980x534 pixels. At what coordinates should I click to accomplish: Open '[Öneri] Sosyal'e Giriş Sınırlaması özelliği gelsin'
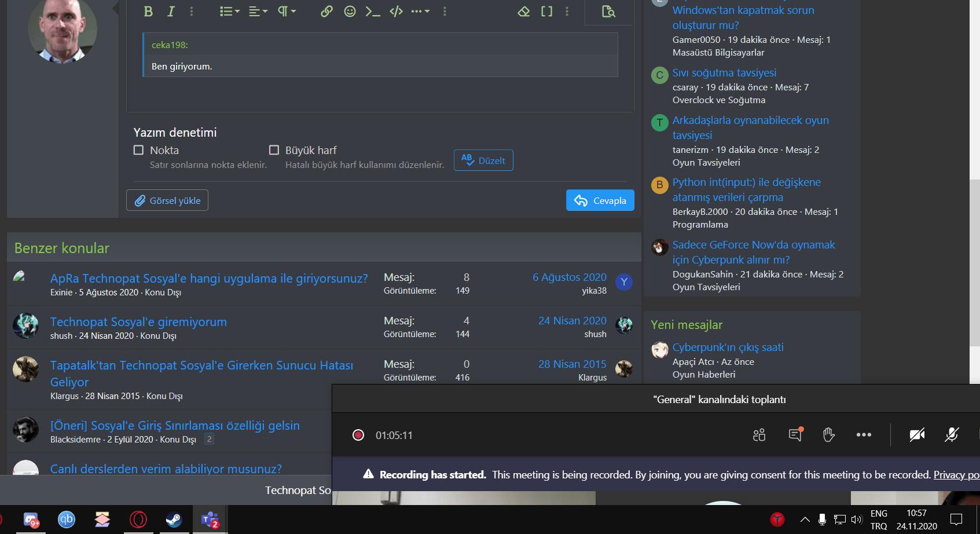click(x=175, y=426)
